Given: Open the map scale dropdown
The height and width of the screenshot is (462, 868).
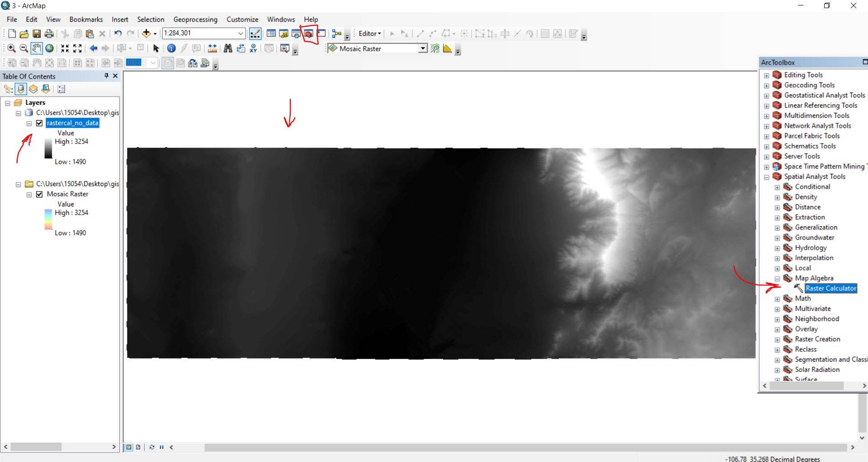Looking at the screenshot, I should [241, 33].
